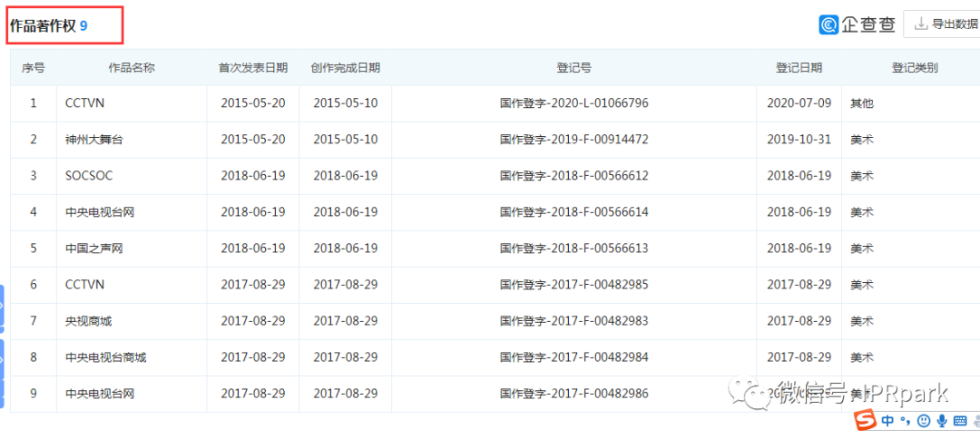Click the 2020-07-09 registration date
980x439 pixels.
pyautogui.click(x=799, y=103)
